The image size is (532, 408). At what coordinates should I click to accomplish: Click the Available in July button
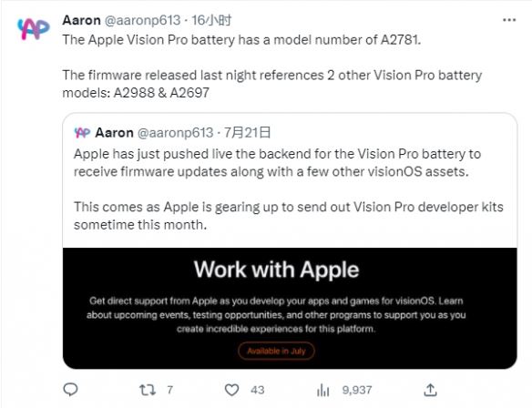click(276, 351)
